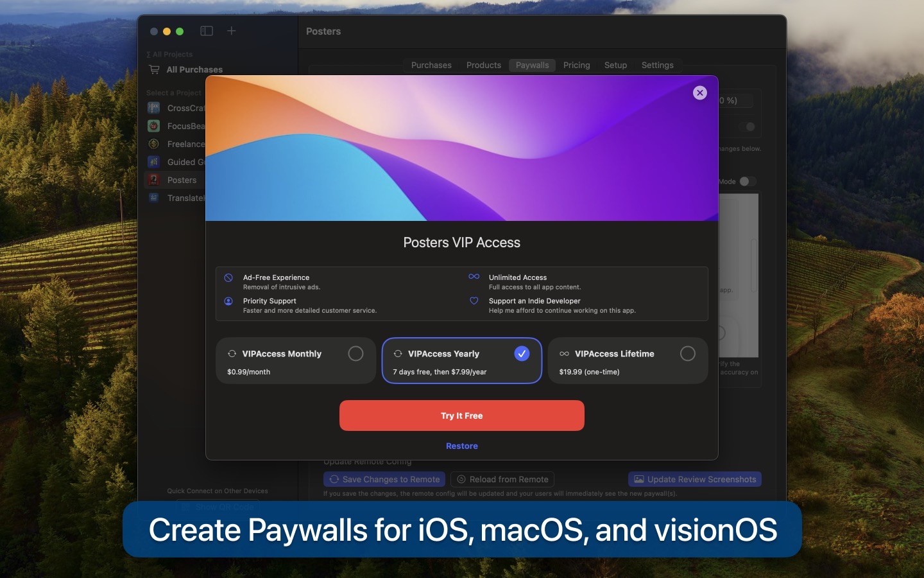Viewport: 924px width, 578px height.
Task: Click the Priority Support feature text
Action: [x=269, y=301]
